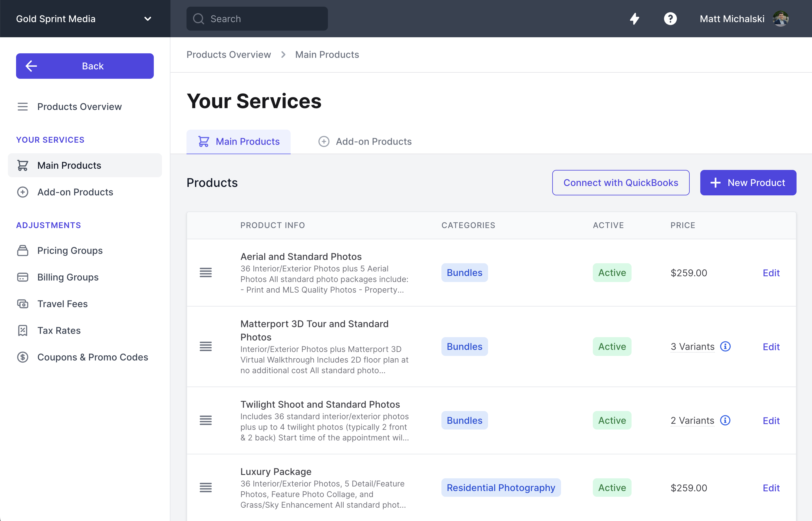Expand the 3 Variants for Matterport product
The width and height of the screenshot is (812, 521).
692,347
